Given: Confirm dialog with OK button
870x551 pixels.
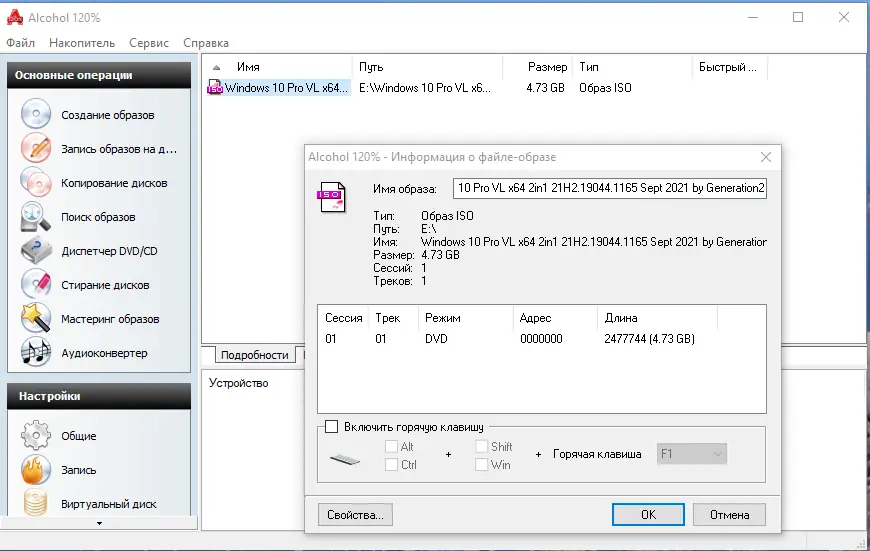Looking at the screenshot, I should 648,514.
